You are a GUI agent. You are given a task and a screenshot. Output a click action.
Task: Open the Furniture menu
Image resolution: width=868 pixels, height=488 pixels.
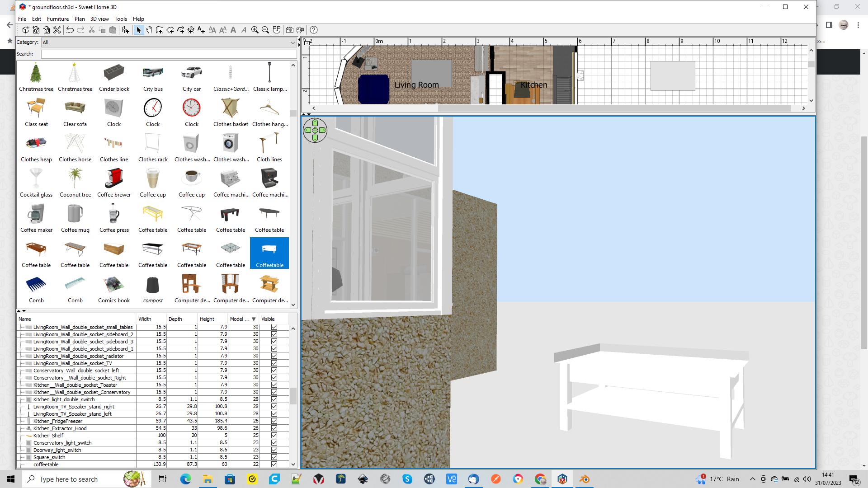click(58, 19)
